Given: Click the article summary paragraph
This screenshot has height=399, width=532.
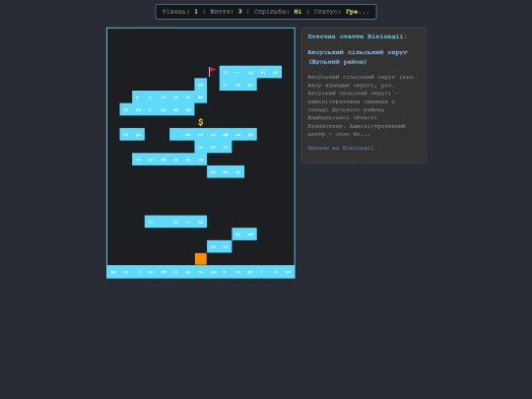Looking at the screenshot, I should [362, 105].
